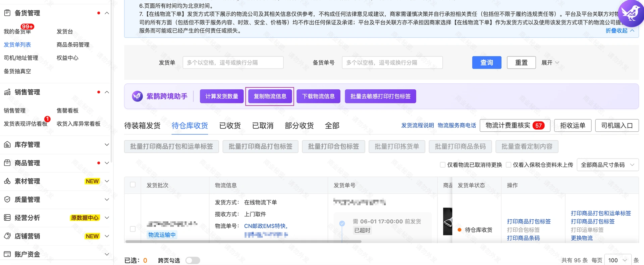This screenshot has height=265, width=644.
Task: Click 批量去敏感打印打包标签 button
Action: [x=380, y=96]
